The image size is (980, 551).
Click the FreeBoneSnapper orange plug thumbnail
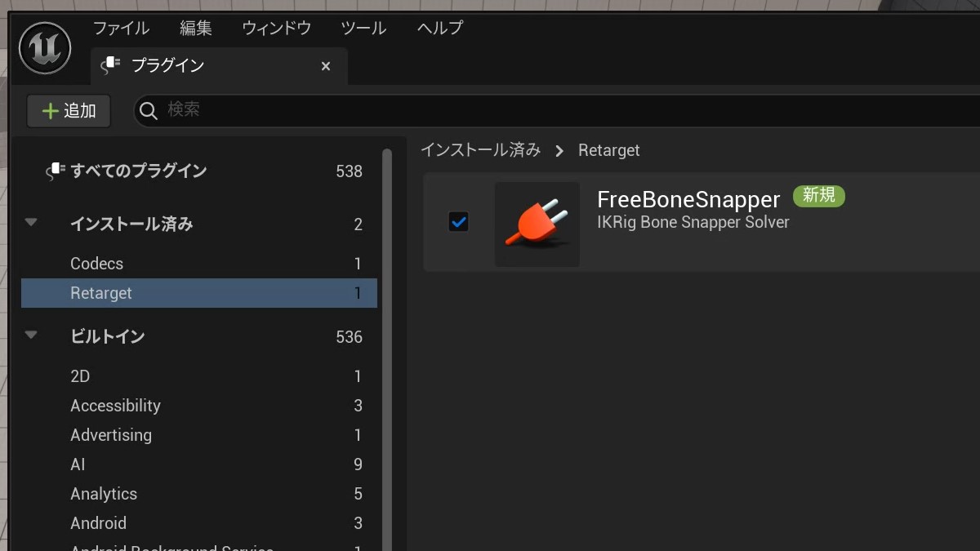[x=537, y=224]
